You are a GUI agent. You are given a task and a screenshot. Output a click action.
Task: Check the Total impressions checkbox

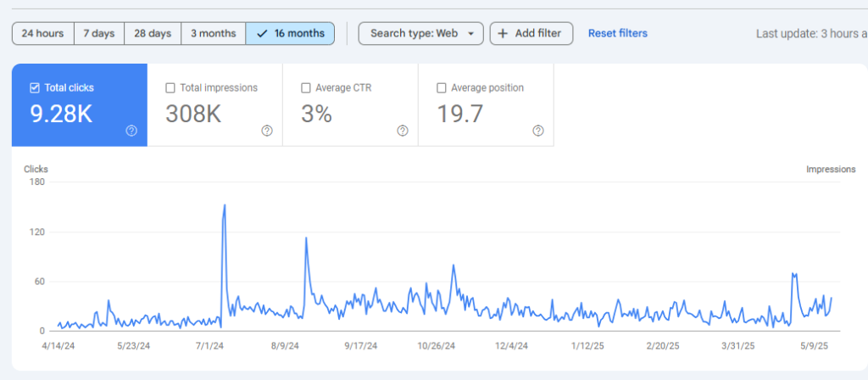point(170,87)
